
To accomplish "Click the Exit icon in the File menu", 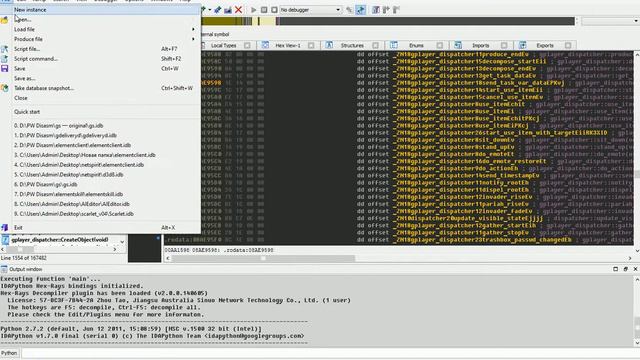I will 4,227.
